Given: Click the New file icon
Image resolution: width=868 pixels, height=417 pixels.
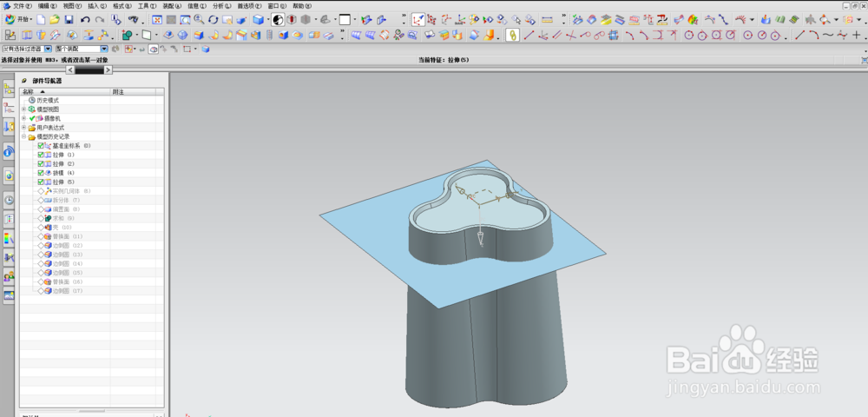Looking at the screenshot, I should tap(42, 19).
